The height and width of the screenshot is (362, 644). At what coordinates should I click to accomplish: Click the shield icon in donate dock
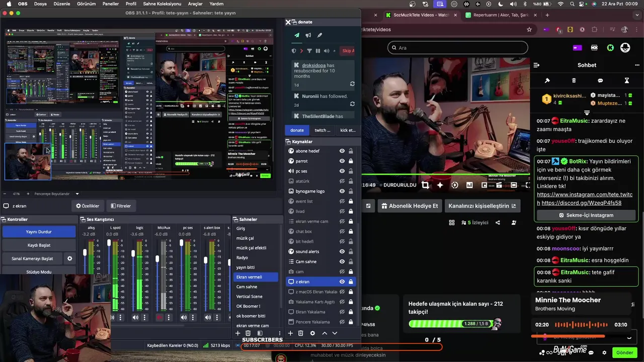click(294, 51)
